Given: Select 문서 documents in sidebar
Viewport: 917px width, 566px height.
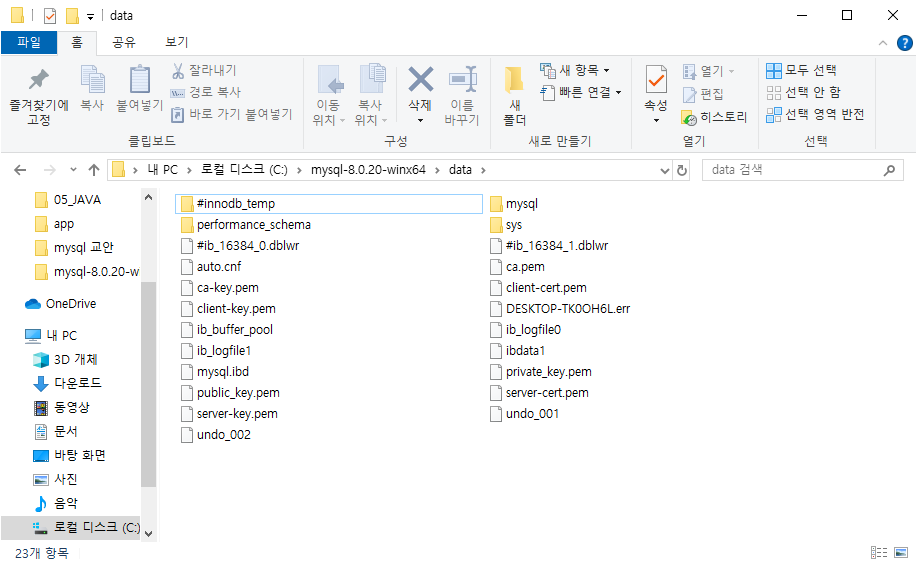Looking at the screenshot, I should [56, 432].
